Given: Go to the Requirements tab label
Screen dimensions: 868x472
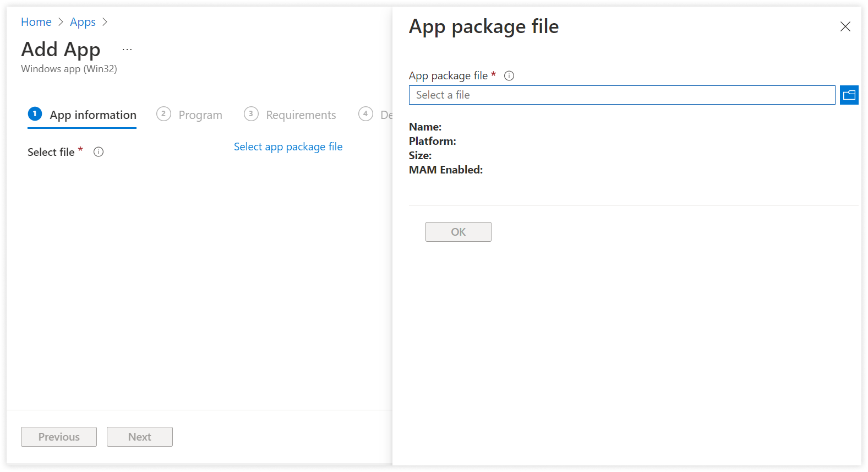Looking at the screenshot, I should (x=301, y=115).
